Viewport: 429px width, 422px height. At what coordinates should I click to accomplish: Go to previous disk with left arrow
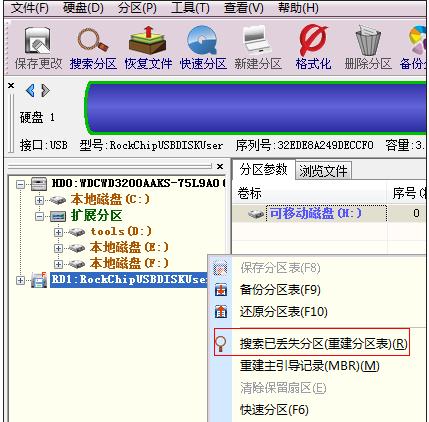tap(30, 90)
